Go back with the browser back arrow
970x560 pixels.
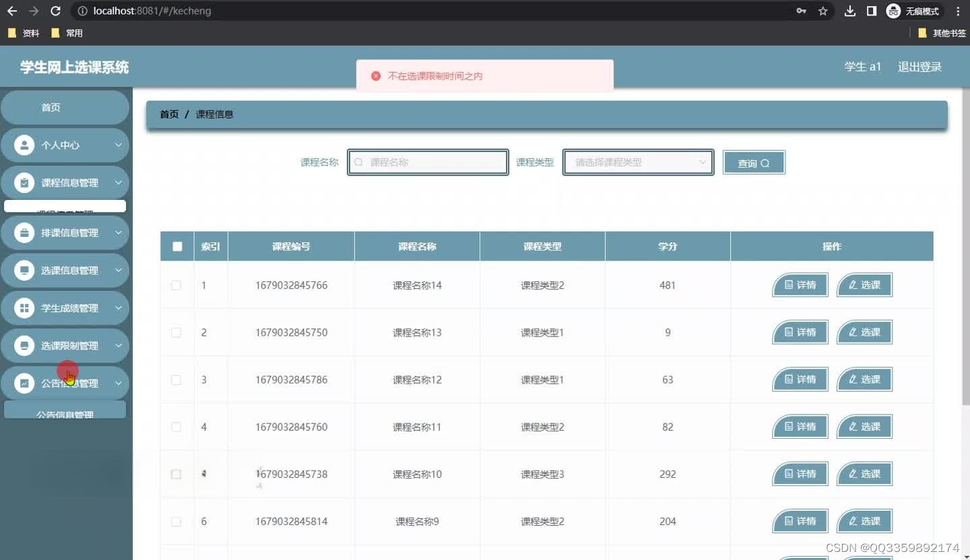(12, 11)
